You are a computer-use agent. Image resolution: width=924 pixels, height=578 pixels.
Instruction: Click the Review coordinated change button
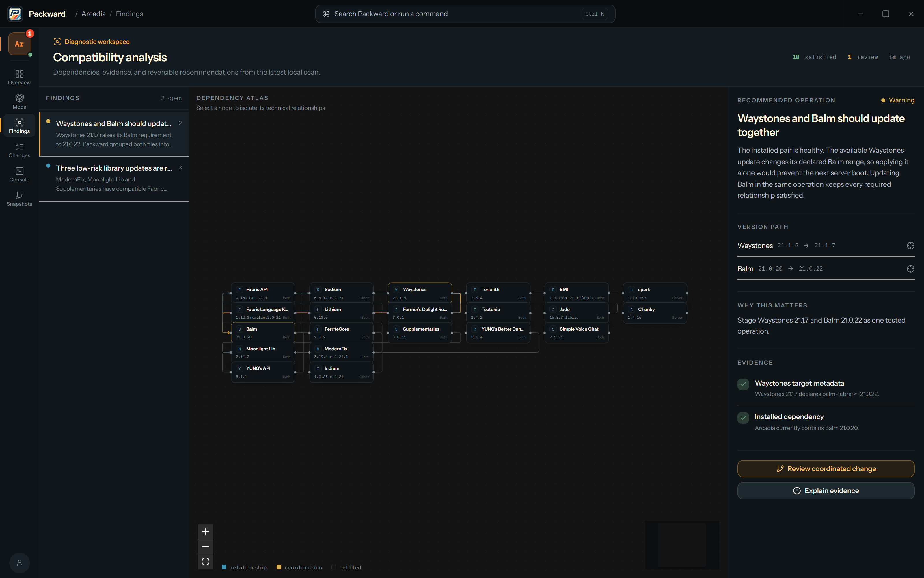(826, 469)
